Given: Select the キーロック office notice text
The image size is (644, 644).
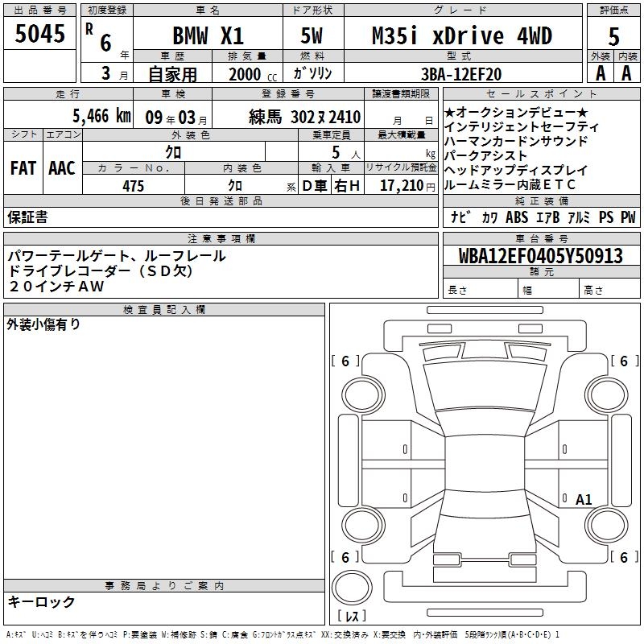Looking at the screenshot, I should pos(41,601).
